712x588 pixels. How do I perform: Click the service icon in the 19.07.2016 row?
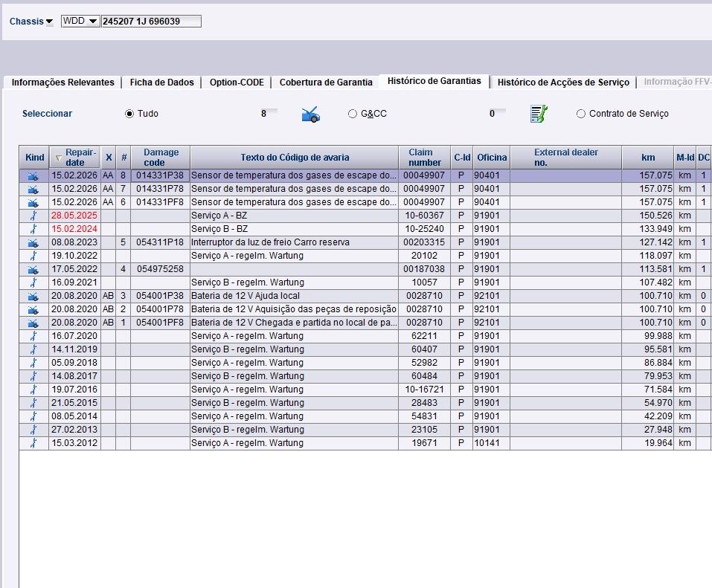pos(33,390)
